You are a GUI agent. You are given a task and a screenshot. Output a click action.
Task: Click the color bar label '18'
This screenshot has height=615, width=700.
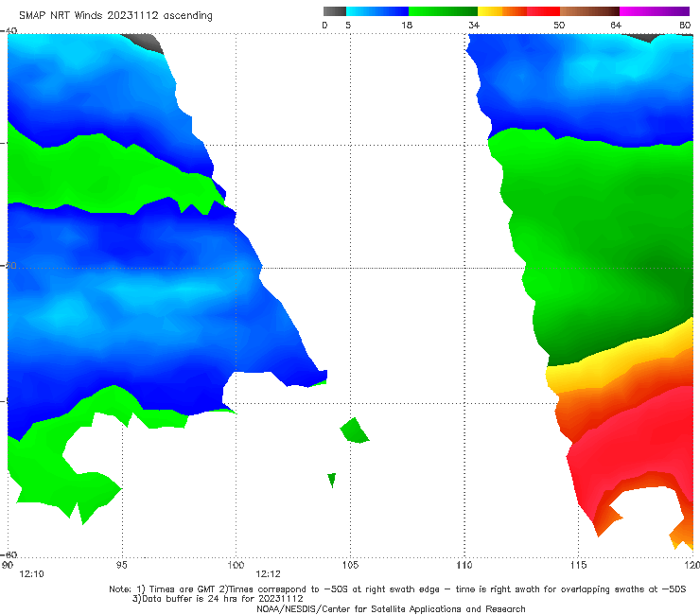point(407,26)
